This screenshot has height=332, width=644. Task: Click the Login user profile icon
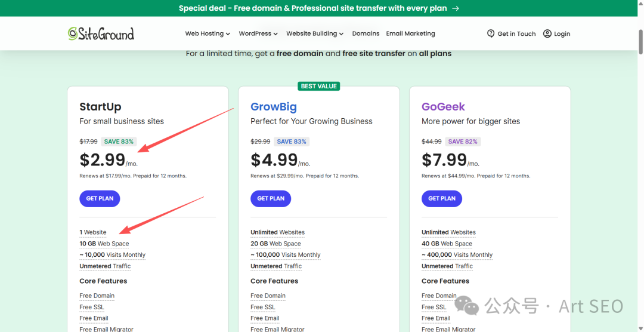[x=547, y=33]
